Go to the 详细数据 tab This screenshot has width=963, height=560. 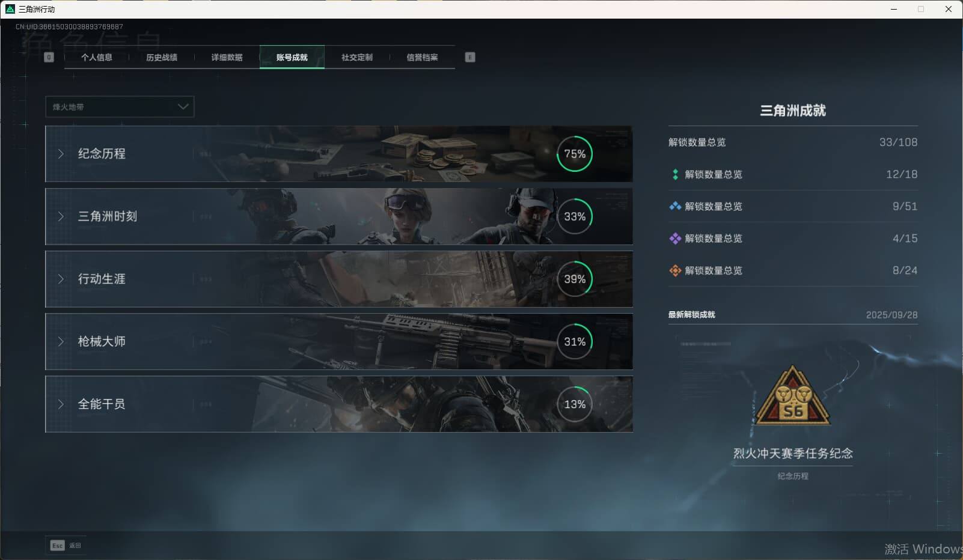click(227, 57)
